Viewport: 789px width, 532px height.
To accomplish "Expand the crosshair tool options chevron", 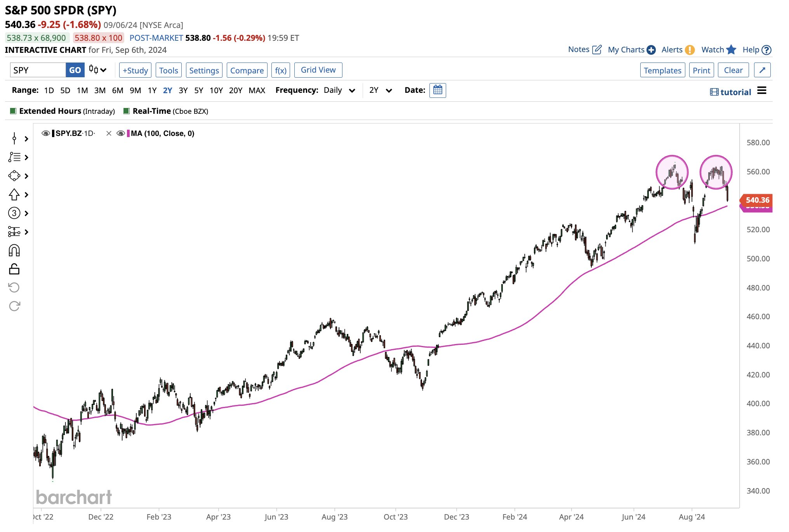I will [x=26, y=138].
